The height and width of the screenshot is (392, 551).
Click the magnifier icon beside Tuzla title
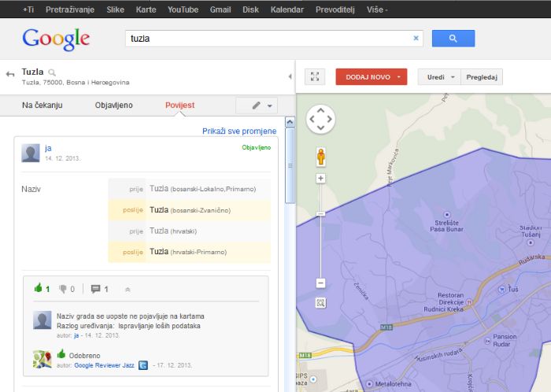[x=52, y=72]
